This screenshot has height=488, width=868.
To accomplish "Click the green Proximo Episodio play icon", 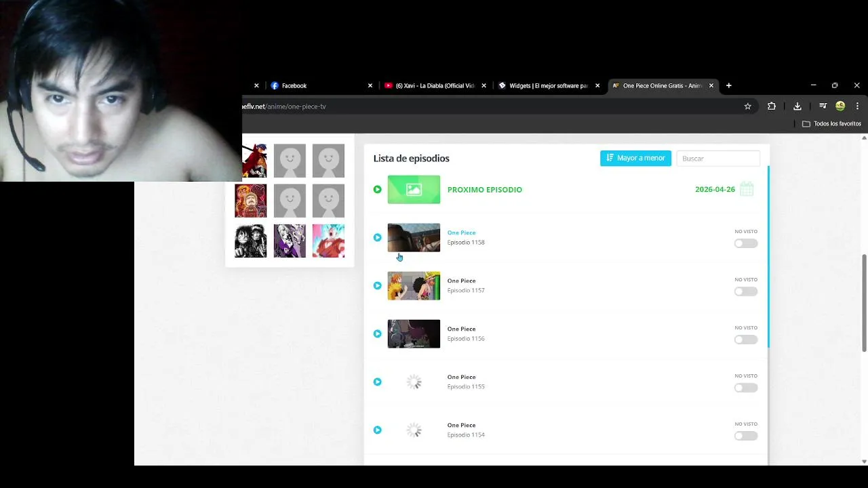I will click(378, 189).
